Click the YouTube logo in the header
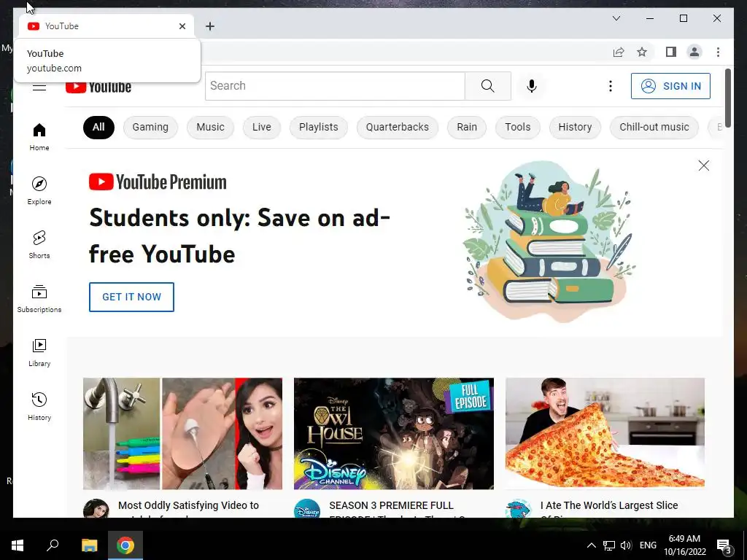 [98, 87]
